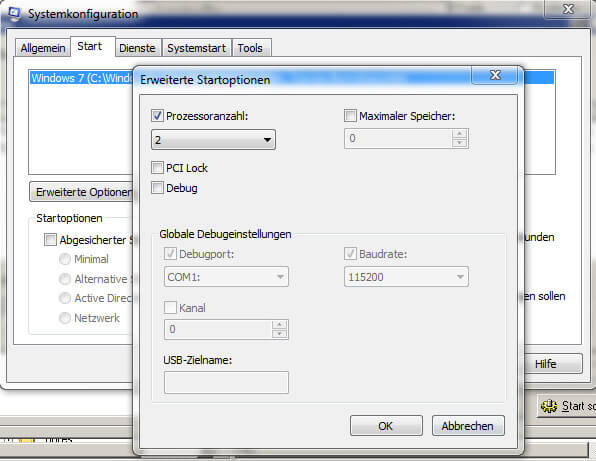This screenshot has width=596, height=461.
Task: Open Hilfe in the Systemkonfiguration window
Action: (553, 364)
